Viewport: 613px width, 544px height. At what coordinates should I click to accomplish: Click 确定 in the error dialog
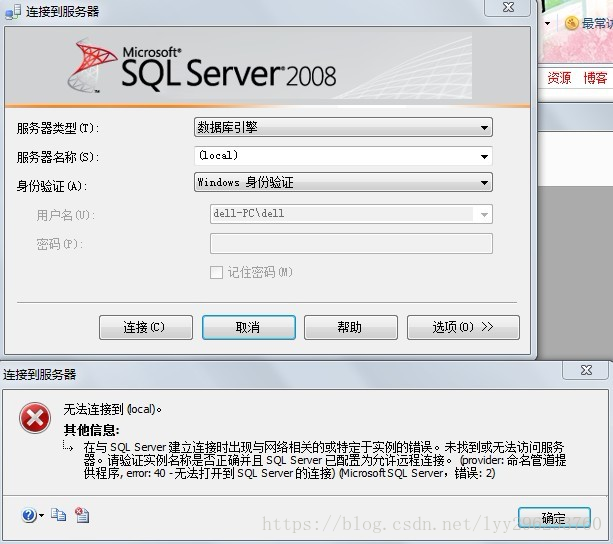pyautogui.click(x=554, y=518)
